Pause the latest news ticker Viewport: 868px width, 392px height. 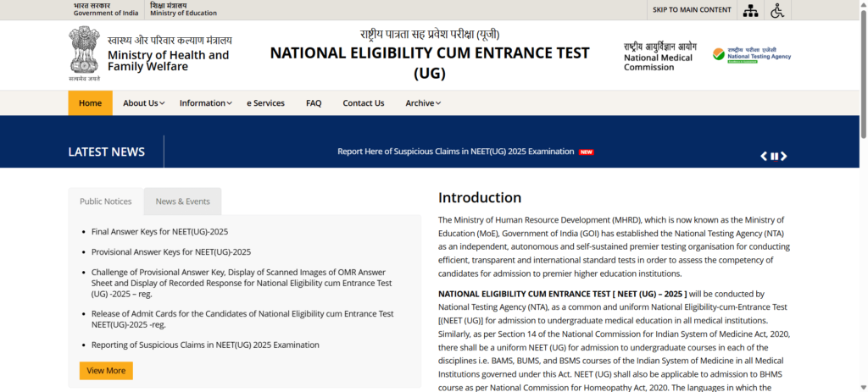point(775,157)
